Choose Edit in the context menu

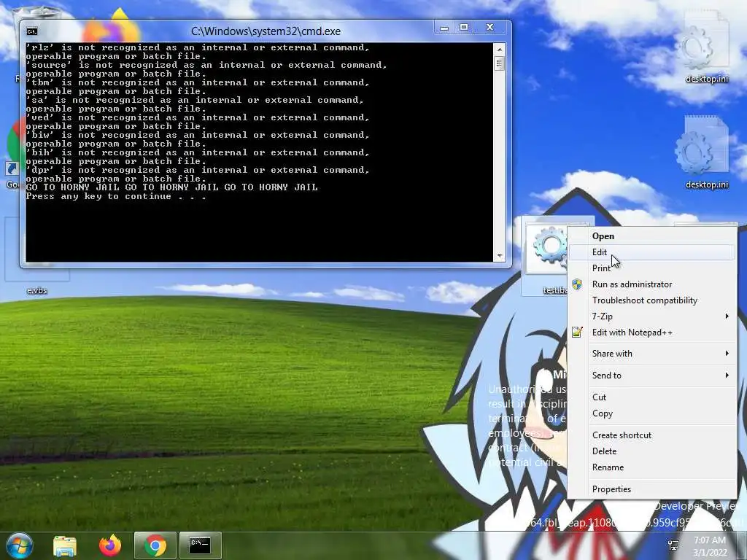[x=651, y=252]
